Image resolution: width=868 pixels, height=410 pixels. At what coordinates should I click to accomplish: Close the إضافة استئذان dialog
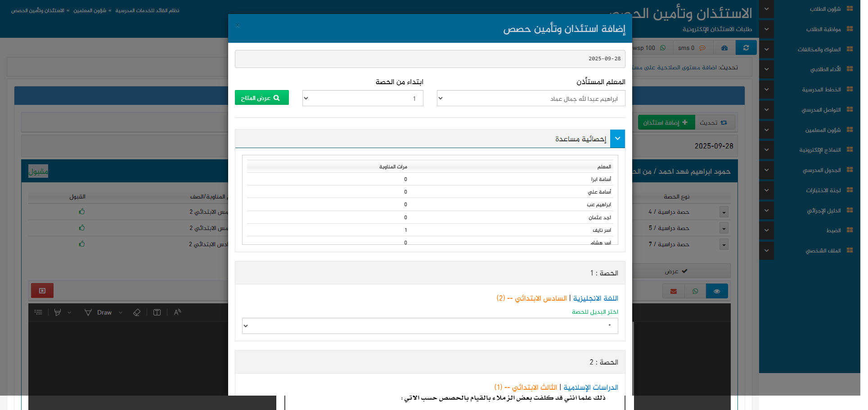[238, 26]
